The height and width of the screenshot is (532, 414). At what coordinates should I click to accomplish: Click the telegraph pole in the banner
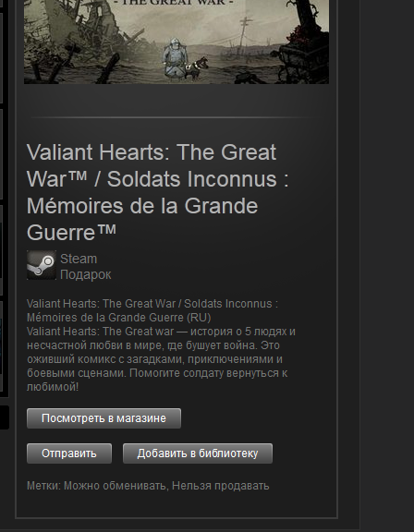tap(244, 32)
